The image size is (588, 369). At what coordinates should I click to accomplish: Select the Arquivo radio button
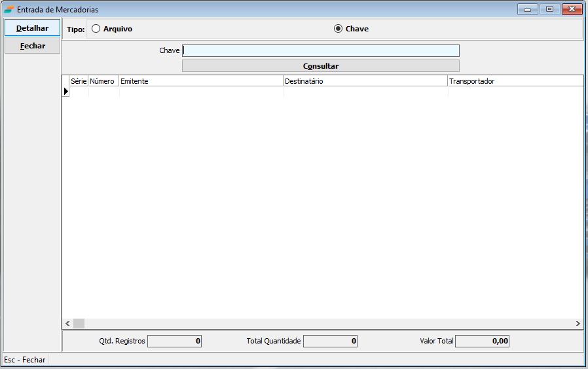click(x=96, y=29)
